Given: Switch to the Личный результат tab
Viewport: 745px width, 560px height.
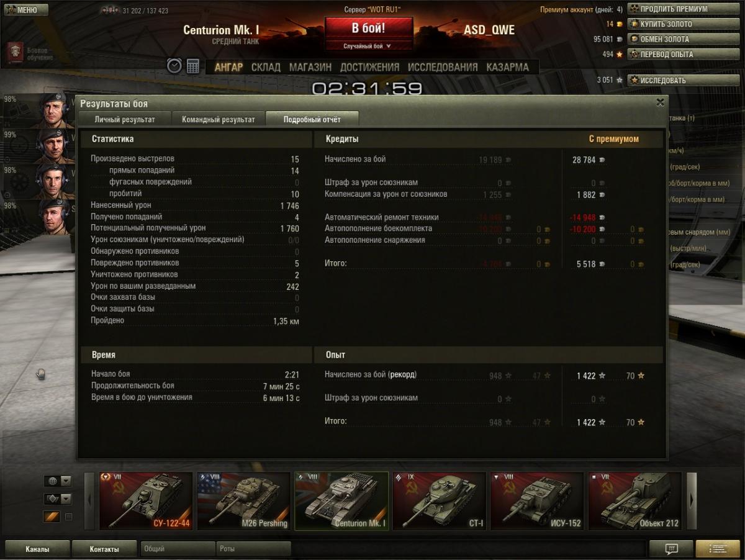Looking at the screenshot, I should click(125, 119).
